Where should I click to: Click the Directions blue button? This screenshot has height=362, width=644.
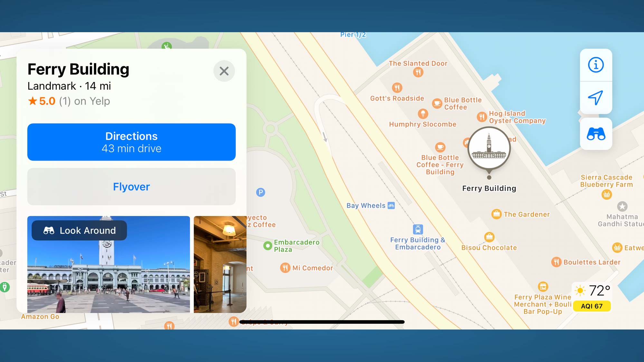(131, 142)
